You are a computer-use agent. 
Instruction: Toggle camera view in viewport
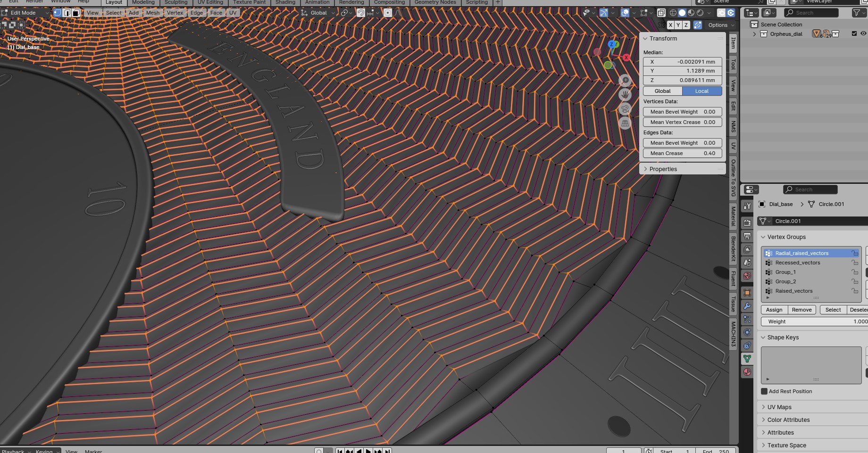(625, 109)
